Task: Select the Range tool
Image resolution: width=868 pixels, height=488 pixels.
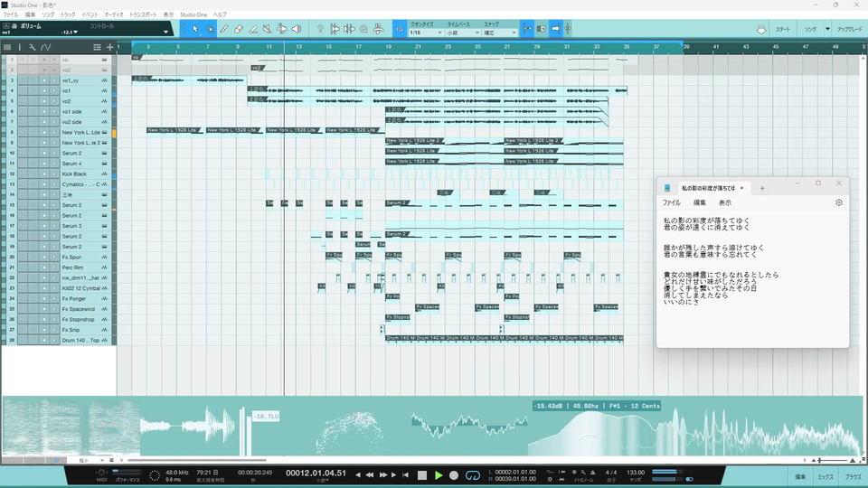Action: (x=210, y=29)
